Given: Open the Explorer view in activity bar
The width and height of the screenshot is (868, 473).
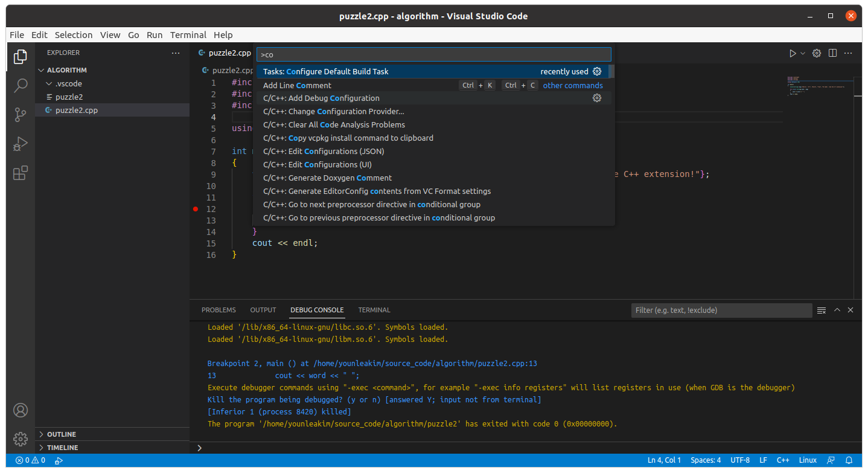Looking at the screenshot, I should (21, 56).
